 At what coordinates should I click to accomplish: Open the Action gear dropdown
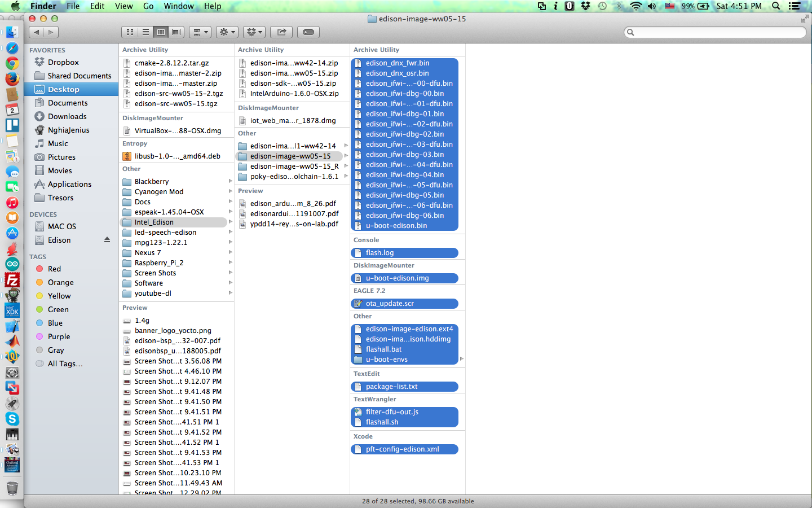coord(227,32)
